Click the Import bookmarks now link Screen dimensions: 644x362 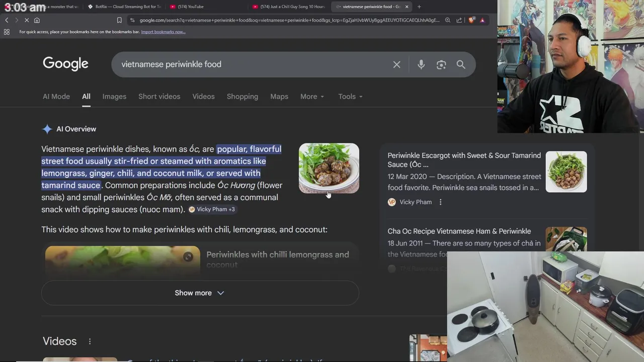click(163, 32)
